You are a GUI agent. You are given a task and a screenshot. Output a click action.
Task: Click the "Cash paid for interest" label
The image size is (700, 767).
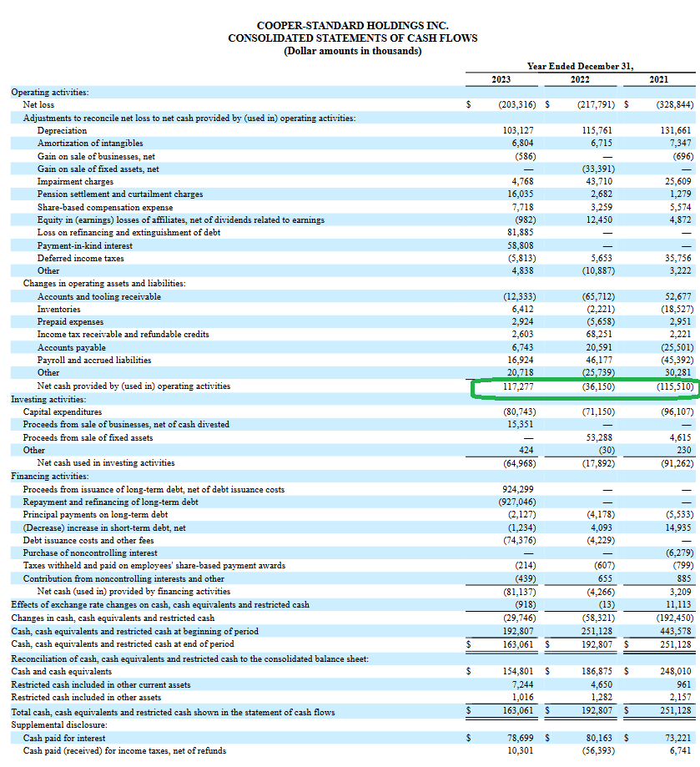(x=64, y=738)
